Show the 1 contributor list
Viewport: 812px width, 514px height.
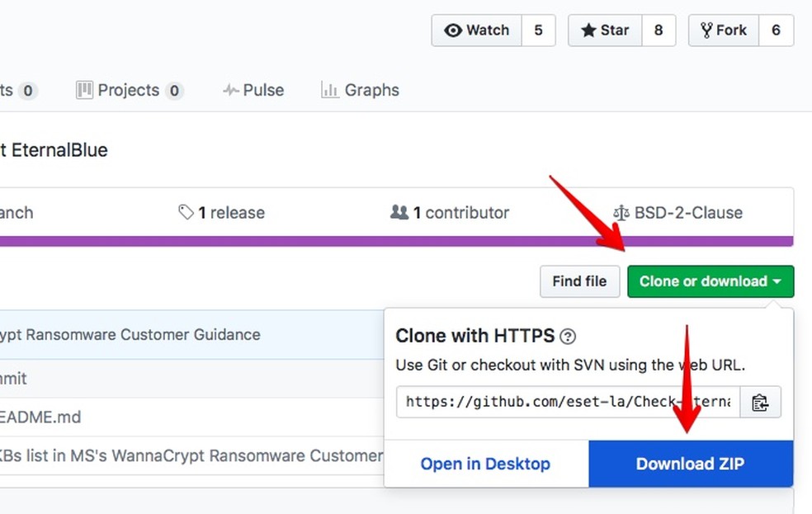[x=450, y=213]
